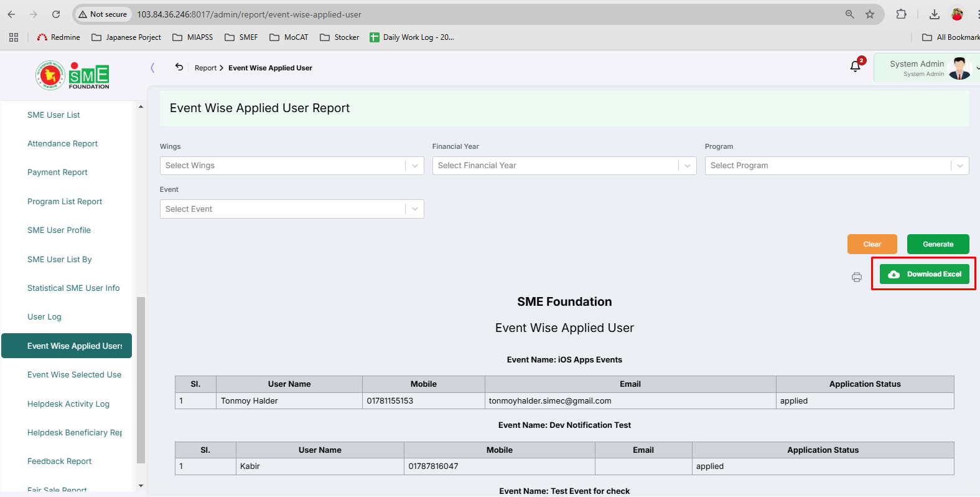Click the Event dropdown chevron arrow

click(415, 209)
